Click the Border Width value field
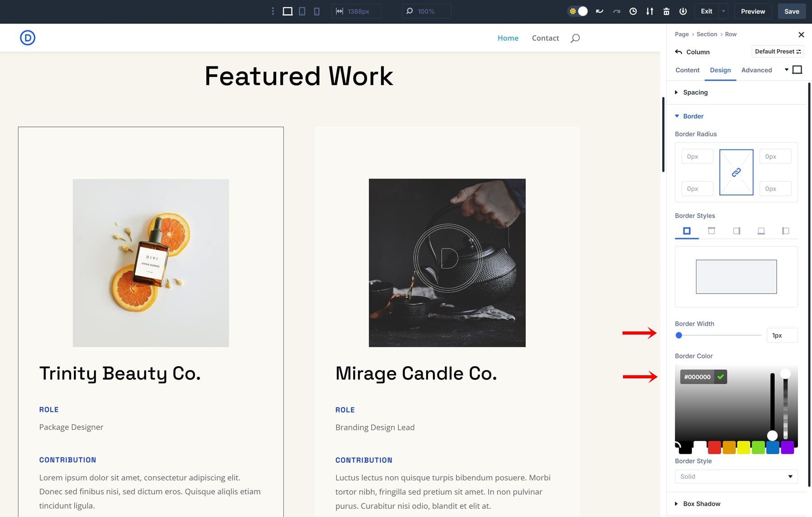Screen dimensions: 812x517 [782, 335]
